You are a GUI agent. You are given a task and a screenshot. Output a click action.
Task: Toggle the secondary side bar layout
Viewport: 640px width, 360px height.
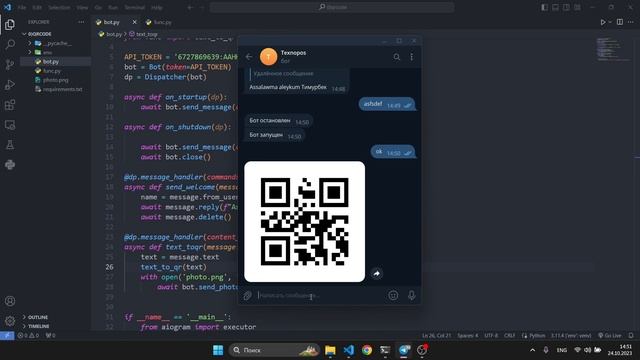coord(567,7)
